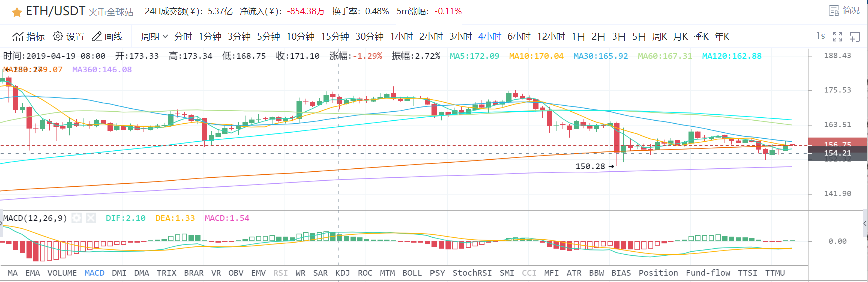Switch to 1分钟 timeframe
Screen dimensions: 868x282
(210, 37)
